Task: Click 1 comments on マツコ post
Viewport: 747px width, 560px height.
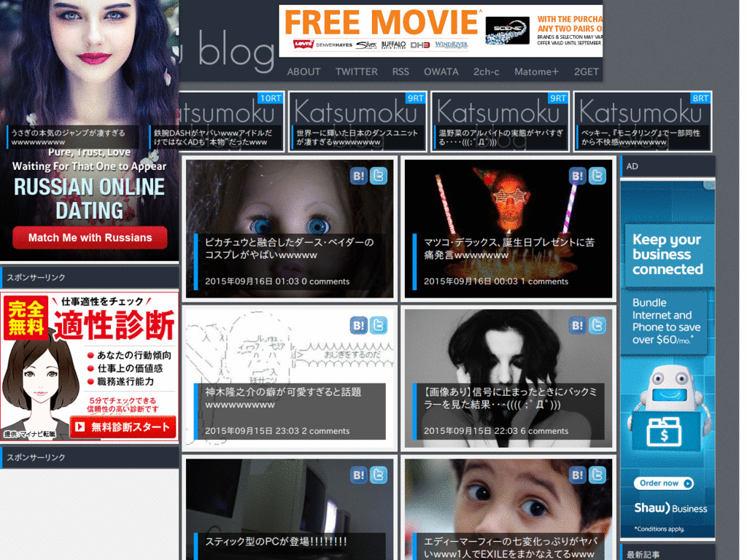Action: point(544,281)
